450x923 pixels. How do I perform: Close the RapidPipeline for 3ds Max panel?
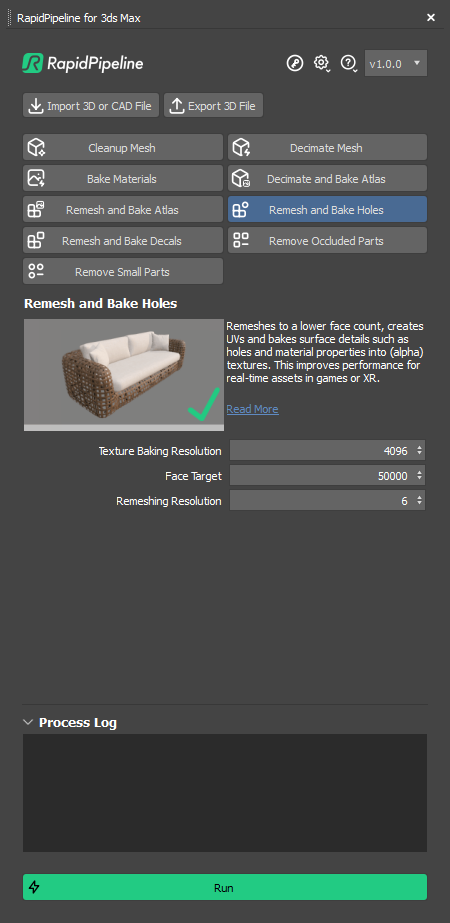(431, 18)
